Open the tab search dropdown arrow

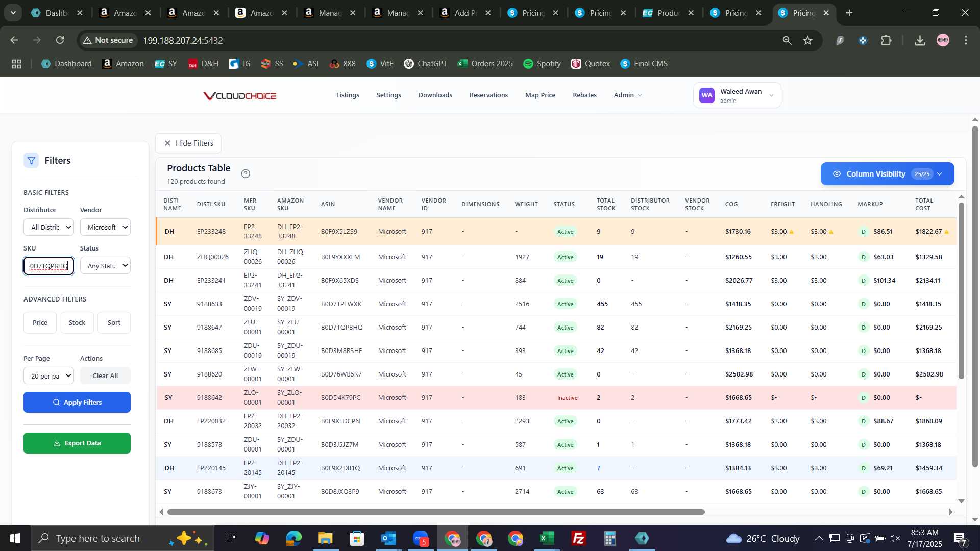[13, 13]
